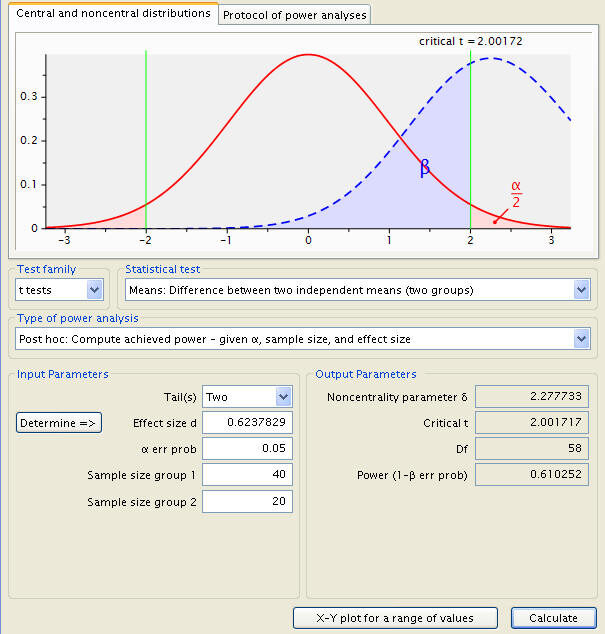Click the α err prob field
This screenshot has width=605, height=634.
248,448
